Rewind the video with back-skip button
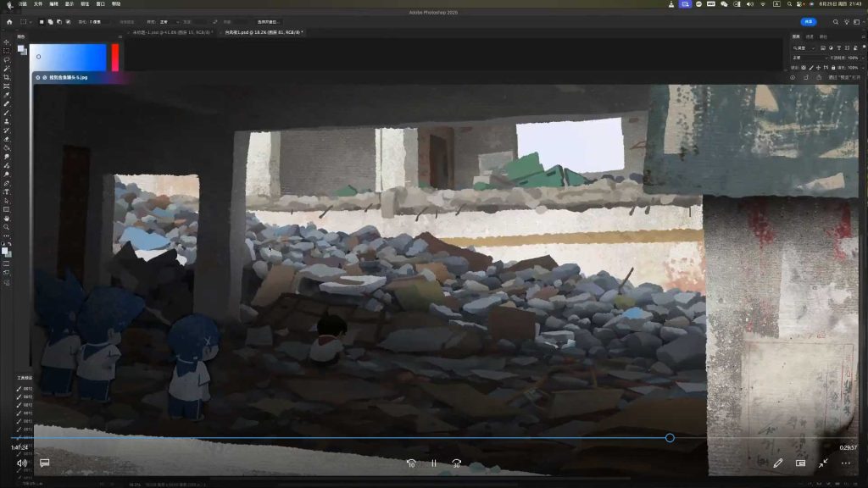 (411, 463)
